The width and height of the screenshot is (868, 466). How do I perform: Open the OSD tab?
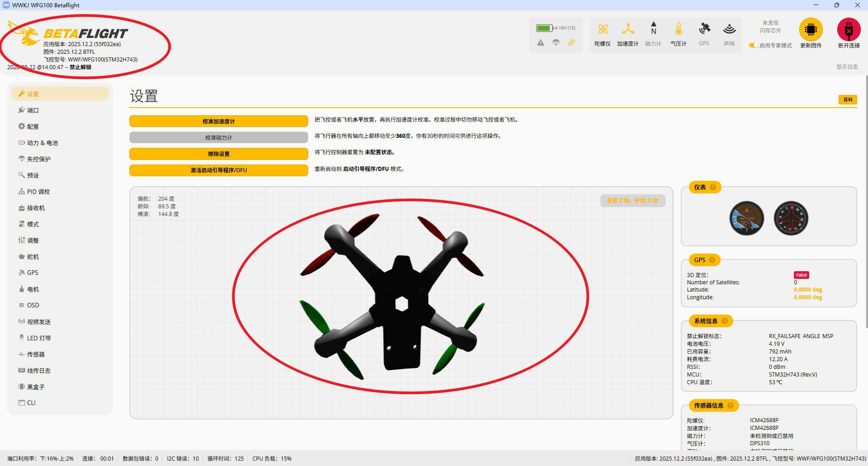click(60, 305)
